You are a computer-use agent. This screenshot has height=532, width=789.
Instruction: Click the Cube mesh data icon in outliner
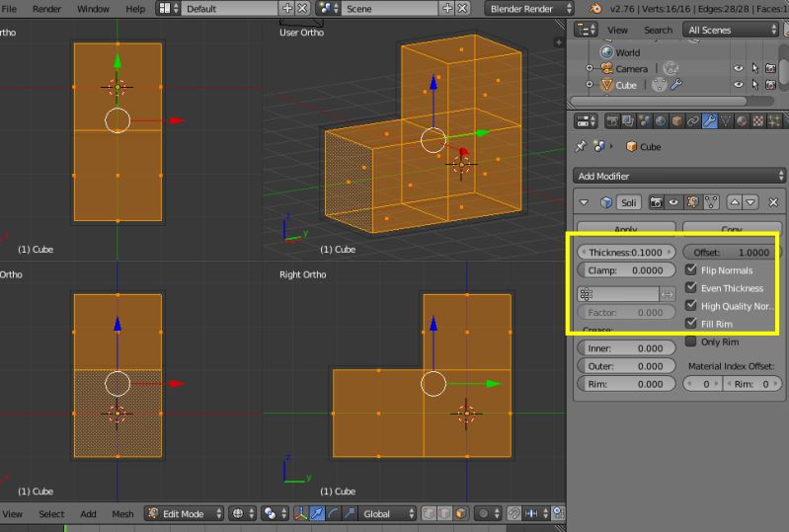659,85
